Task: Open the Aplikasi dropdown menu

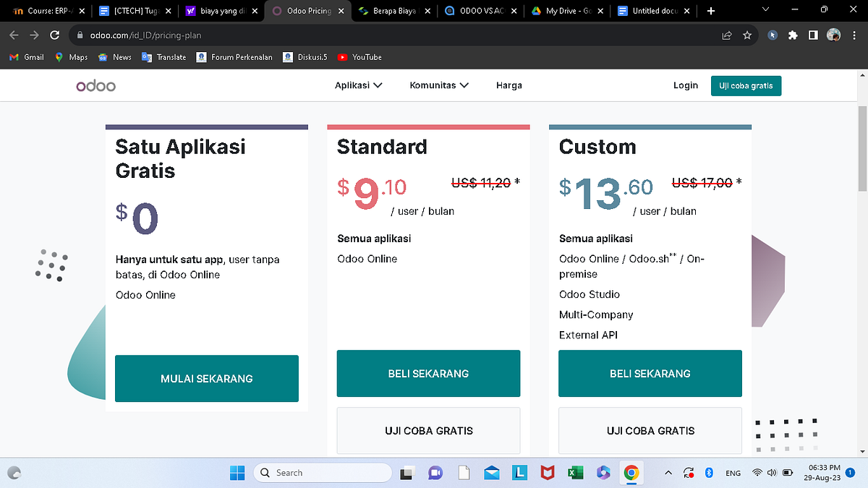Action: [x=359, y=85]
